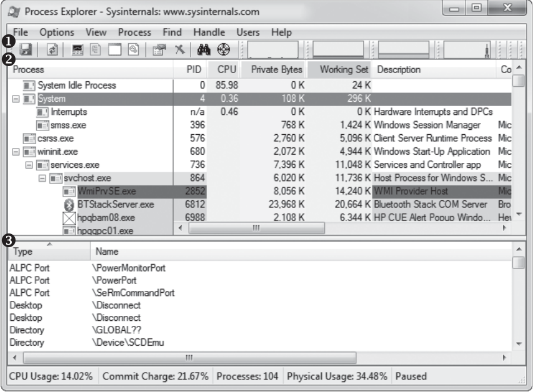
Task: Click the handle pane vertical scrollbar down arrow
Action: pos(519,344)
